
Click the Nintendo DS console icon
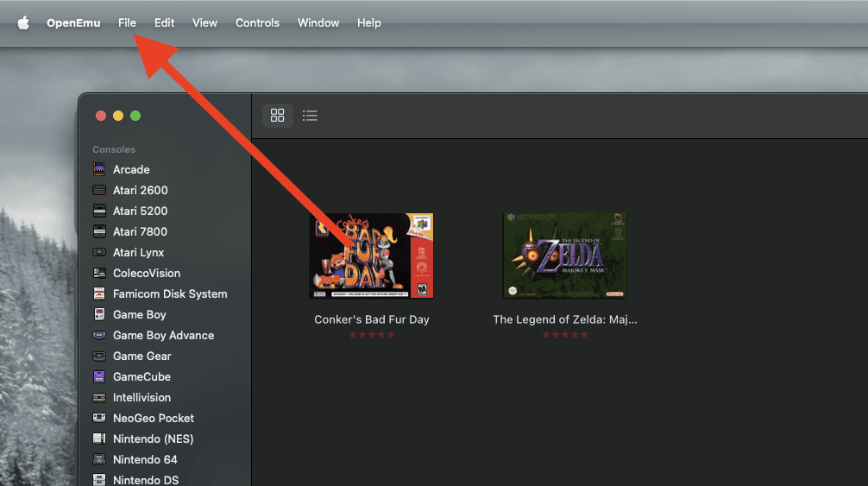pos(99,480)
